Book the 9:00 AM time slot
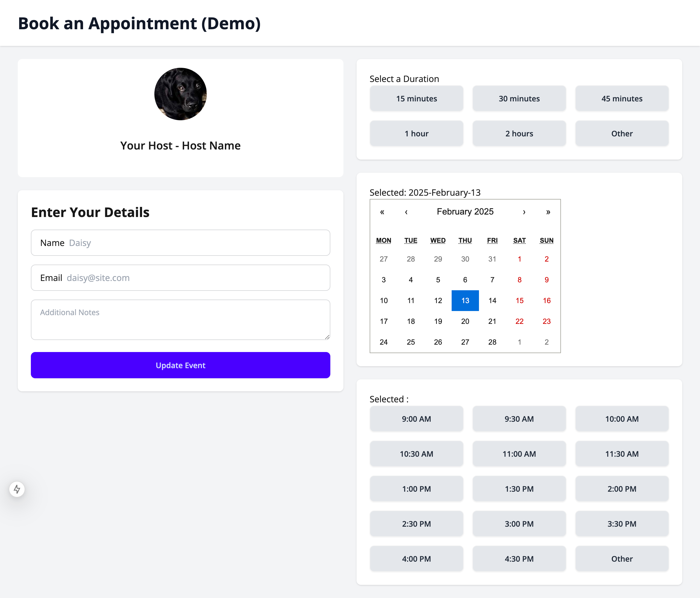This screenshot has height=598, width=700. (416, 419)
